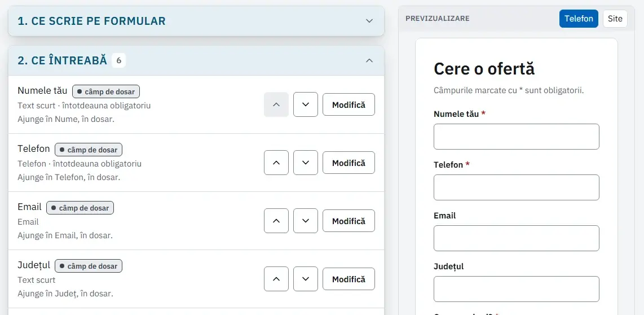Click 'câmp de dosar' badge on Telefon
This screenshot has width=644, height=315.
pos(89,150)
